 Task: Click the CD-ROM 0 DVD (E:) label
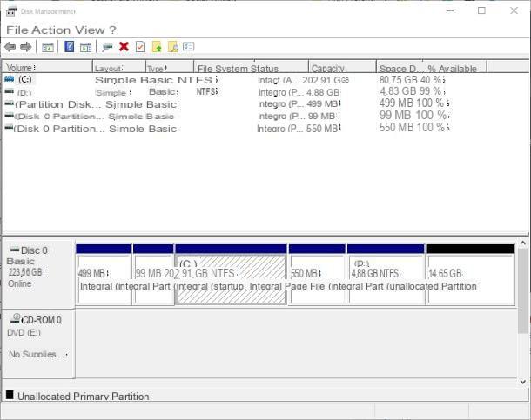click(x=38, y=343)
